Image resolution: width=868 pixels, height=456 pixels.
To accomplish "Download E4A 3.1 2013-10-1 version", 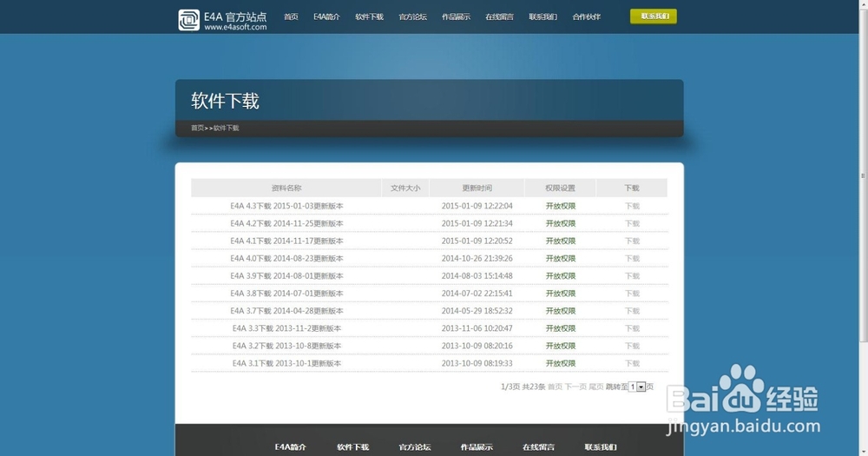I will (x=632, y=363).
